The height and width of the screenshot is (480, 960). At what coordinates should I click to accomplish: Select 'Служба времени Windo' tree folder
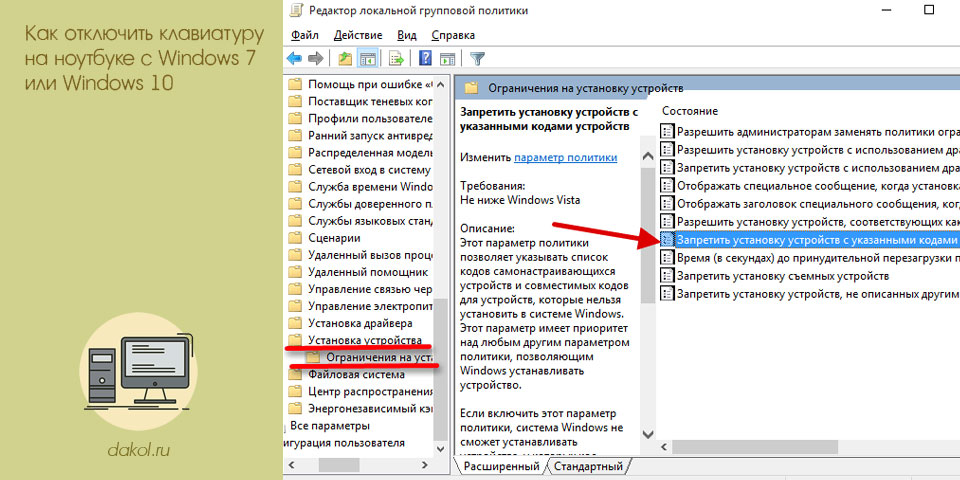pyautogui.click(x=370, y=187)
